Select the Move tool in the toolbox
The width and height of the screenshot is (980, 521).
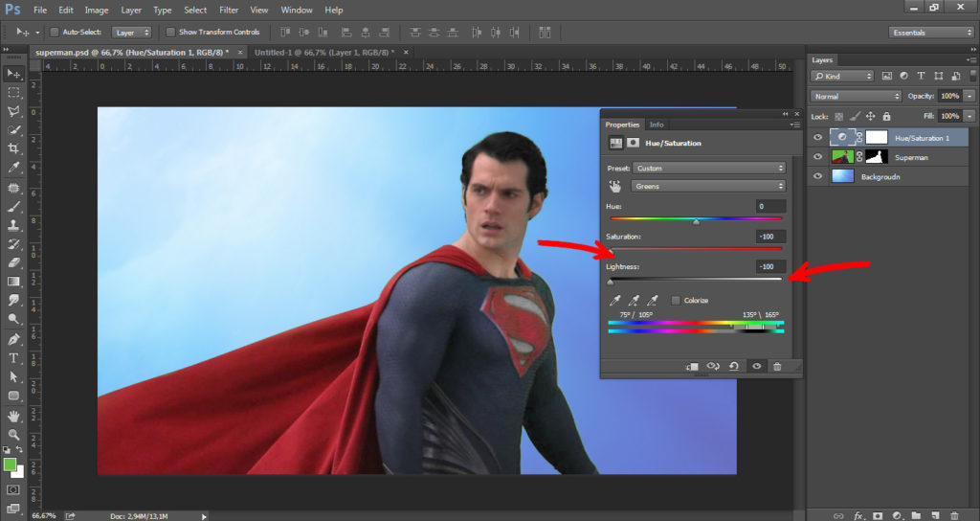pos(13,74)
